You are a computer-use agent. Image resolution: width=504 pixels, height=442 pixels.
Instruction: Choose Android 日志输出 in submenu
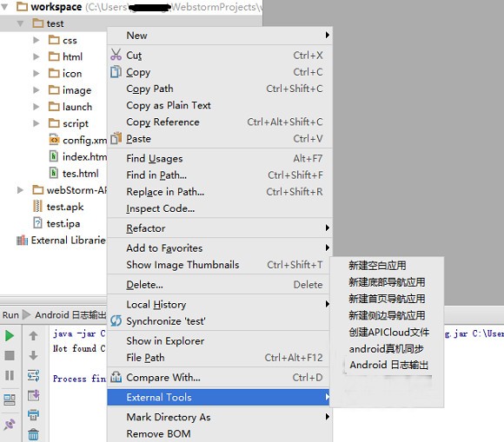pos(388,365)
